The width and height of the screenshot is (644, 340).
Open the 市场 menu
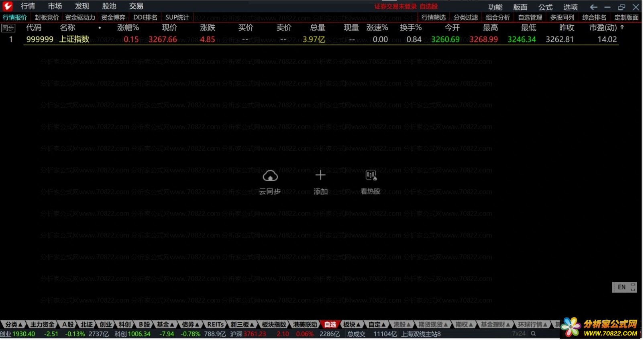pyautogui.click(x=55, y=6)
